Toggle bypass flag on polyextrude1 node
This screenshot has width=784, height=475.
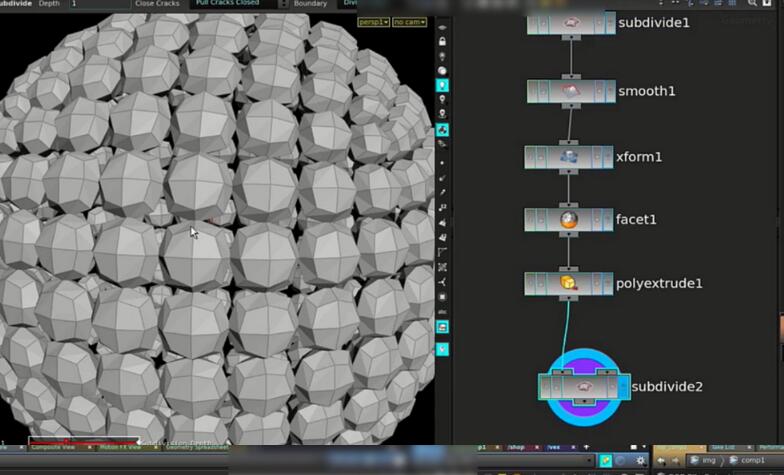point(530,284)
